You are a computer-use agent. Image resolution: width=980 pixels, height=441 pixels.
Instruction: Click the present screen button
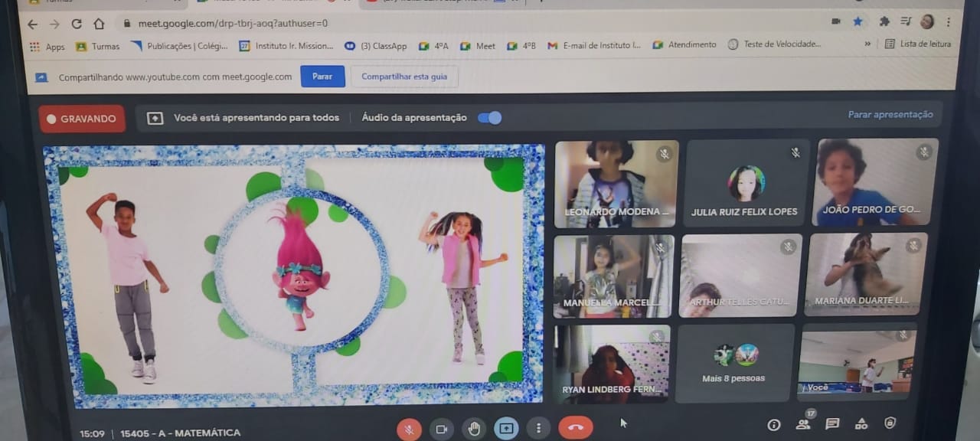[506, 428]
